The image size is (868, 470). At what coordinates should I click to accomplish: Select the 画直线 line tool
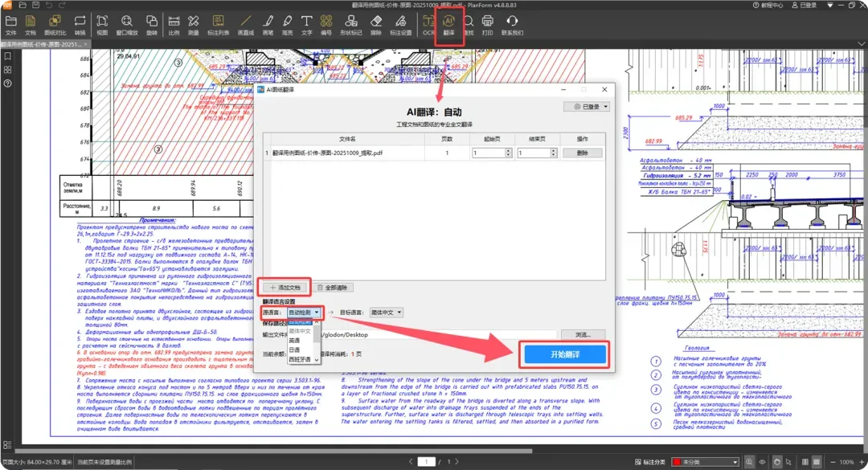click(246, 25)
